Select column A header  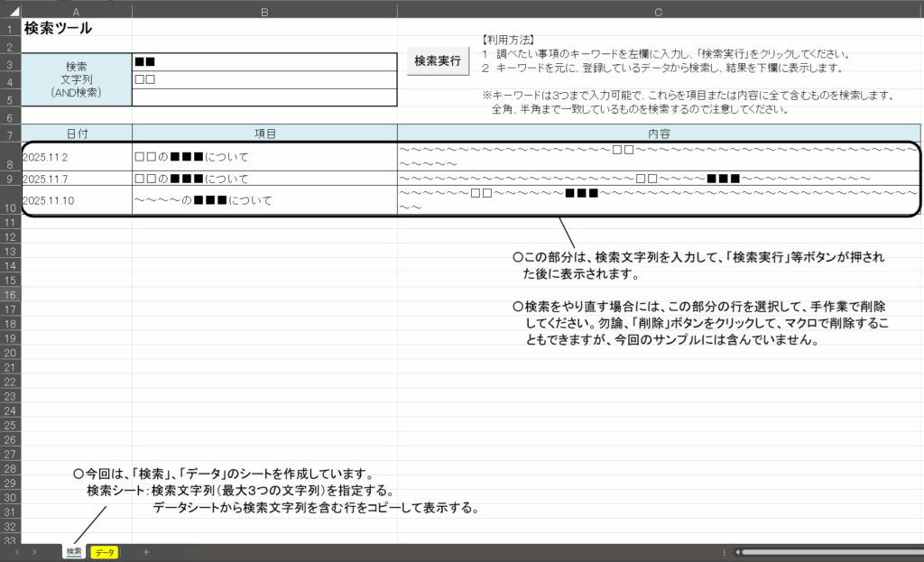pos(76,12)
